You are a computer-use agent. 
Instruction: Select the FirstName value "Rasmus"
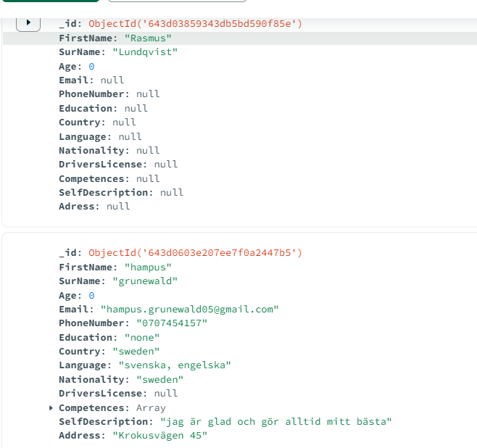(x=148, y=38)
